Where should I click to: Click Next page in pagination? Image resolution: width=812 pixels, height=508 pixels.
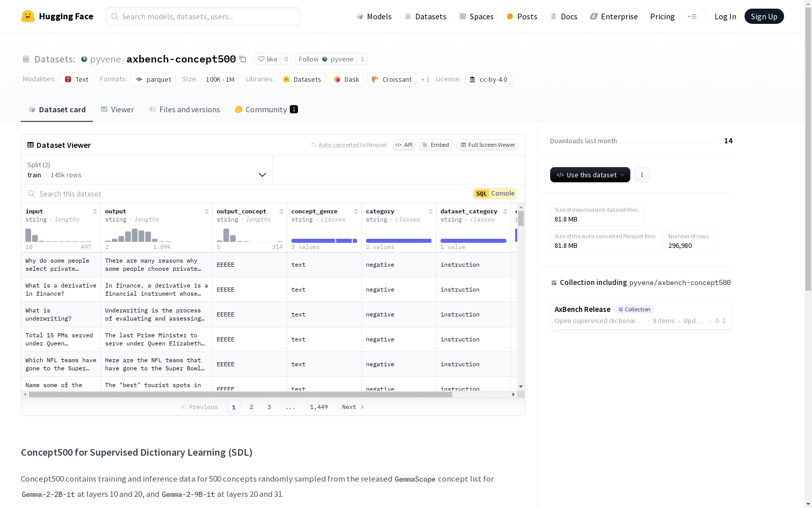point(353,407)
